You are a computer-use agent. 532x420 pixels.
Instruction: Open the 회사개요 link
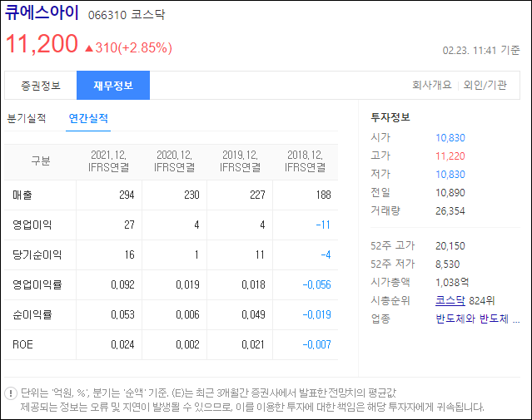pos(432,85)
